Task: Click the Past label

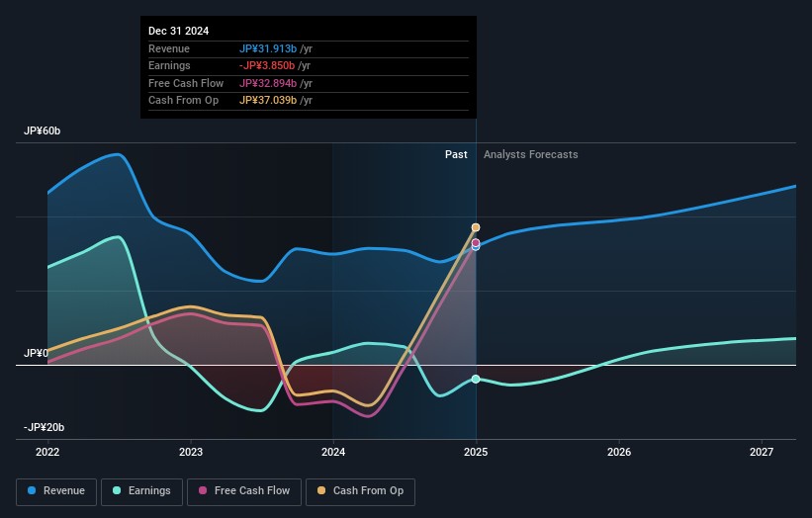Action: point(456,155)
